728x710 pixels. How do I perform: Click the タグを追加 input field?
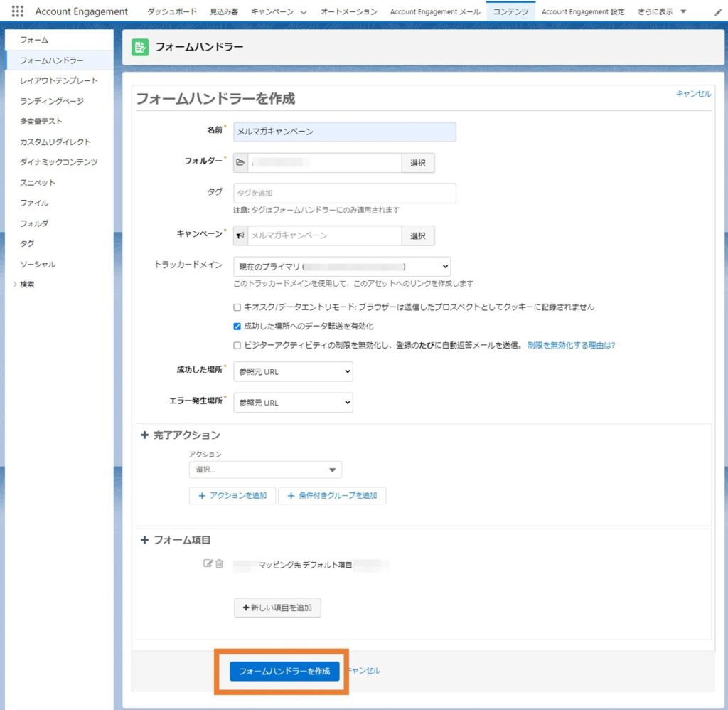pyautogui.click(x=345, y=193)
